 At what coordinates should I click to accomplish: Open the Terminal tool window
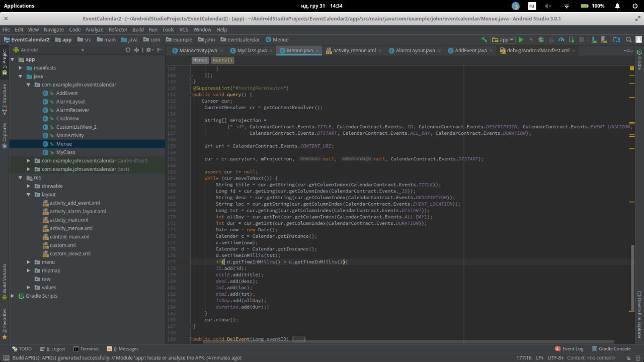click(x=86, y=349)
